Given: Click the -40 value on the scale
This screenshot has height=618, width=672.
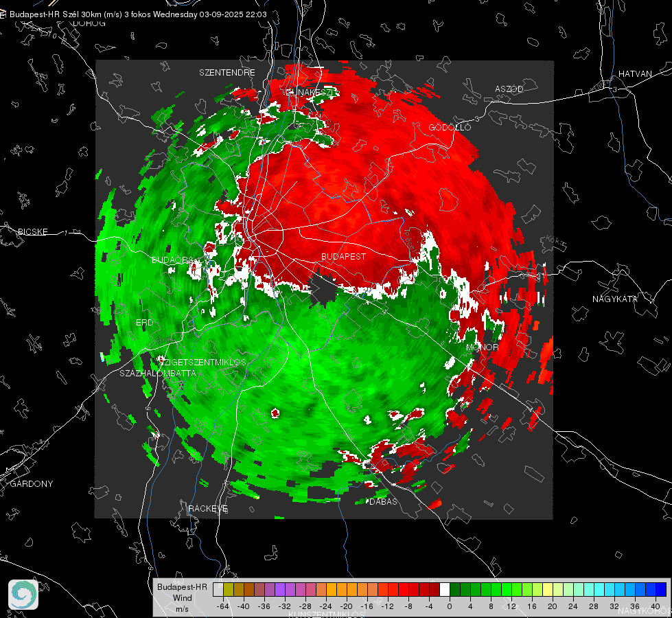Looking at the screenshot, I should pyautogui.click(x=244, y=606).
